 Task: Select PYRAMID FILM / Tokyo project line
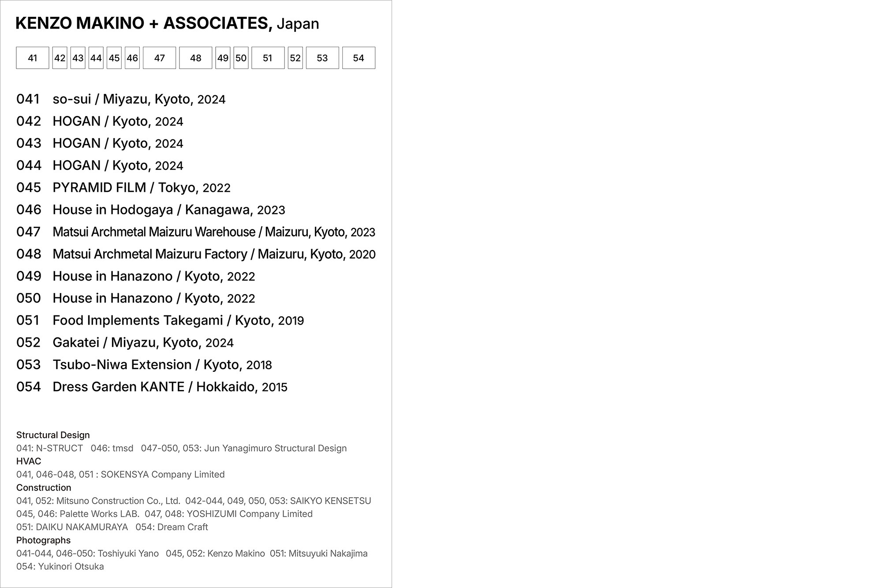pyautogui.click(x=141, y=188)
